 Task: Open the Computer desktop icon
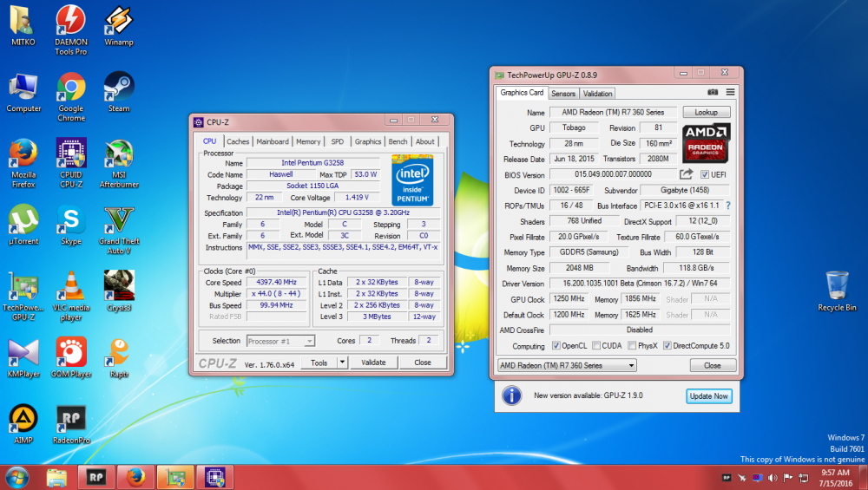point(23,92)
